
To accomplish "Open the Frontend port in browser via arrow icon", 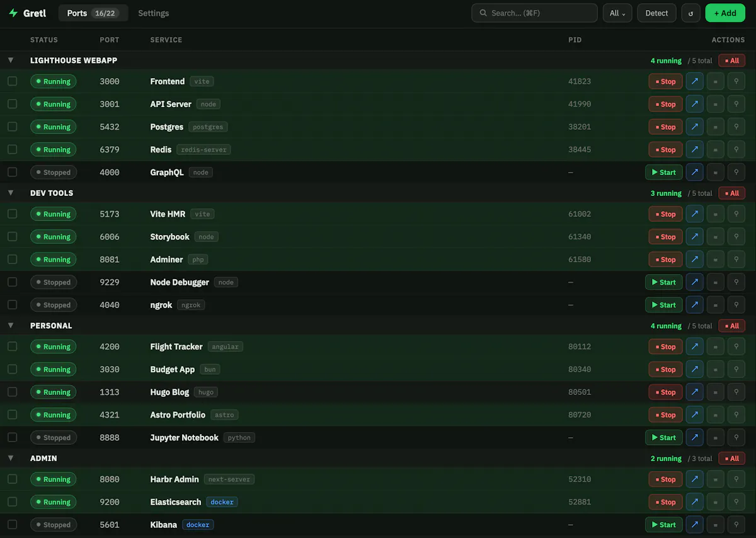I will 694,81.
